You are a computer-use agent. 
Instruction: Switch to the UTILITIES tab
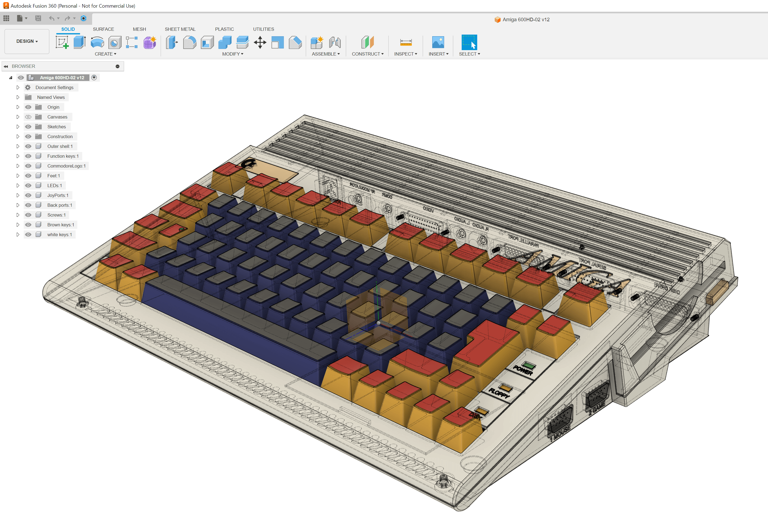click(264, 29)
